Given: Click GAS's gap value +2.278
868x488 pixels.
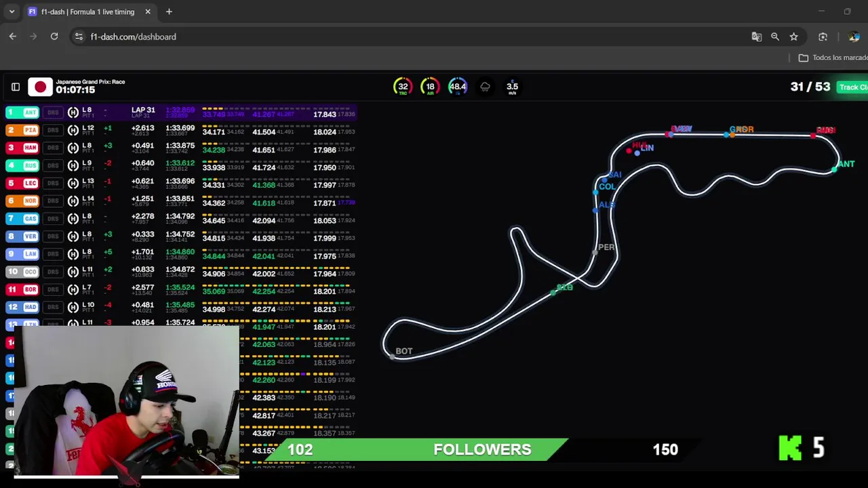Looking at the screenshot, I should click(x=142, y=216).
